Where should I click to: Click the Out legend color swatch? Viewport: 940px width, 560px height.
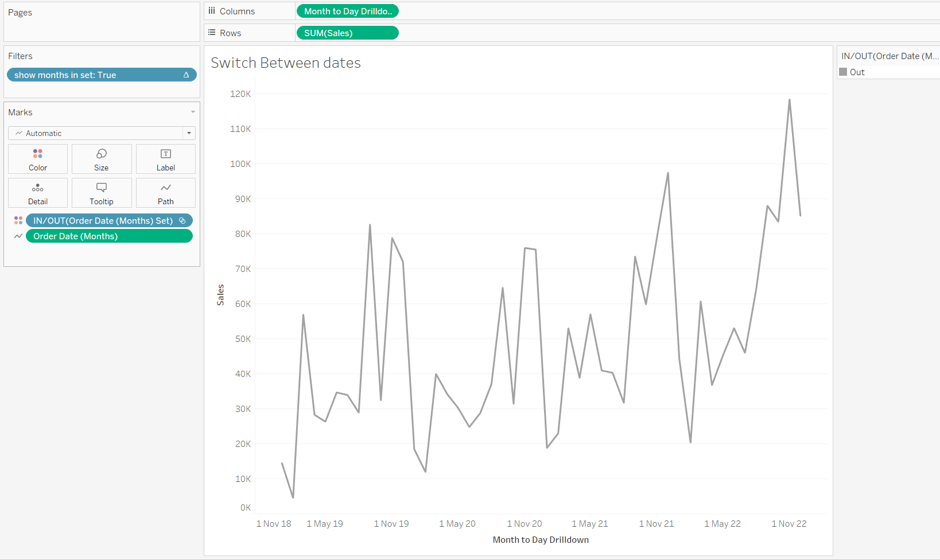click(843, 72)
